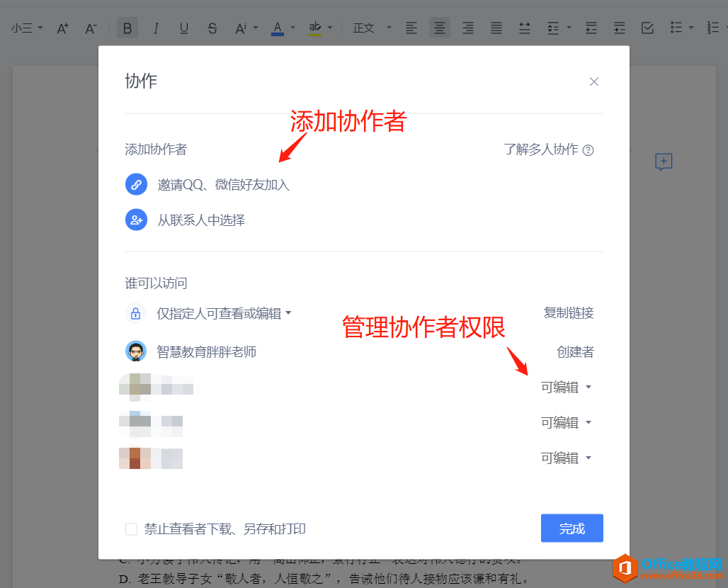Select 智慧教育胖胖老师 name text
Image resolution: width=728 pixels, height=588 pixels.
tap(207, 352)
